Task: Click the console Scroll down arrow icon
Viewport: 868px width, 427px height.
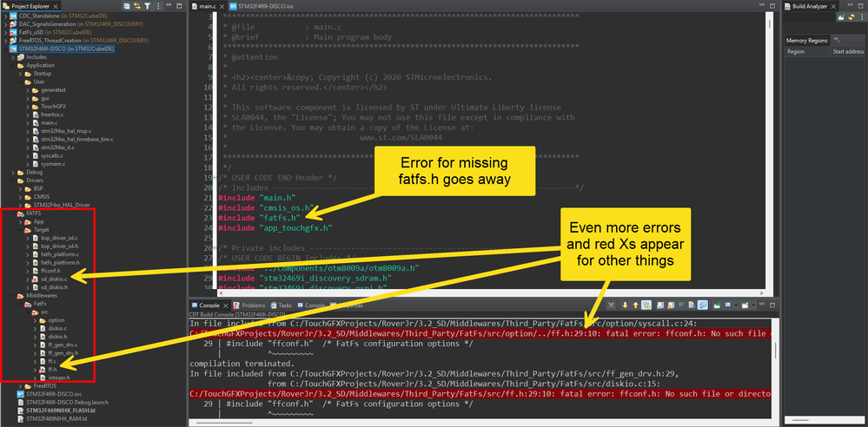Action: click(625, 305)
